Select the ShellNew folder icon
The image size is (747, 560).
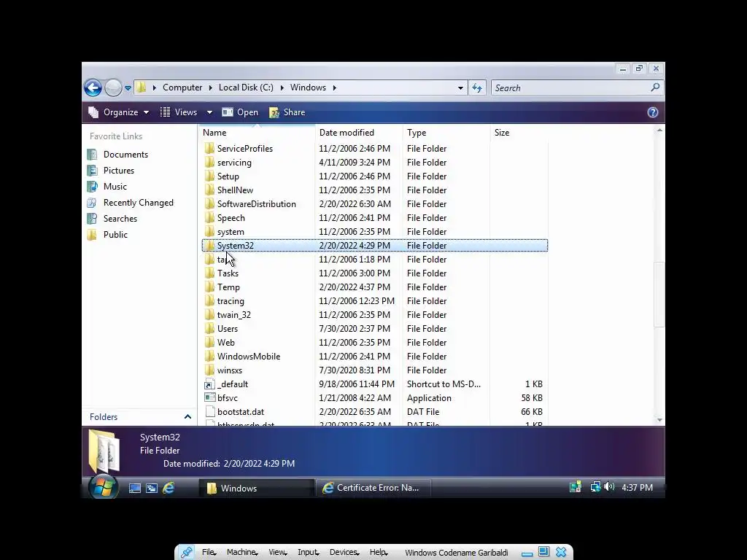click(x=209, y=190)
